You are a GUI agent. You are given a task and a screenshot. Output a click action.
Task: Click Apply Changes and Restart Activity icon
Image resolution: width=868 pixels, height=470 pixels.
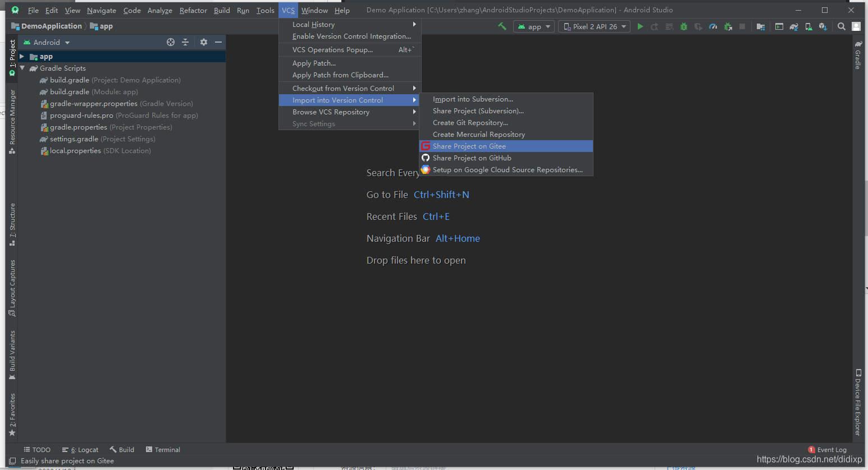pos(655,26)
